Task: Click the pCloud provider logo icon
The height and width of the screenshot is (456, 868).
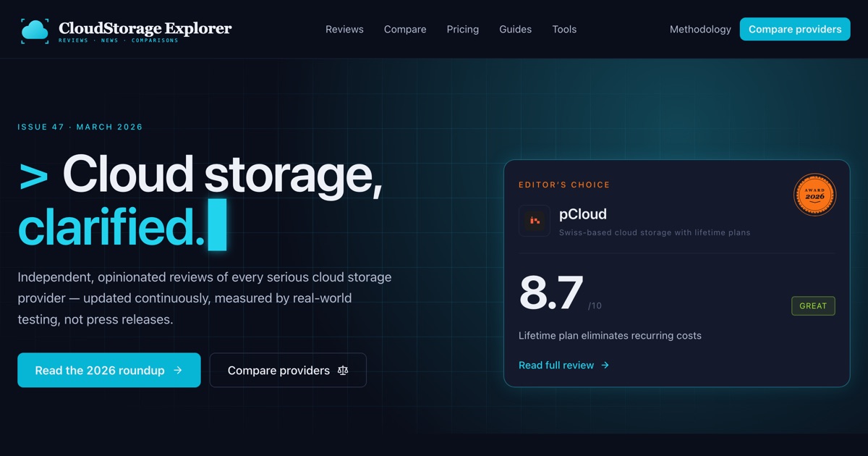Action: click(535, 221)
